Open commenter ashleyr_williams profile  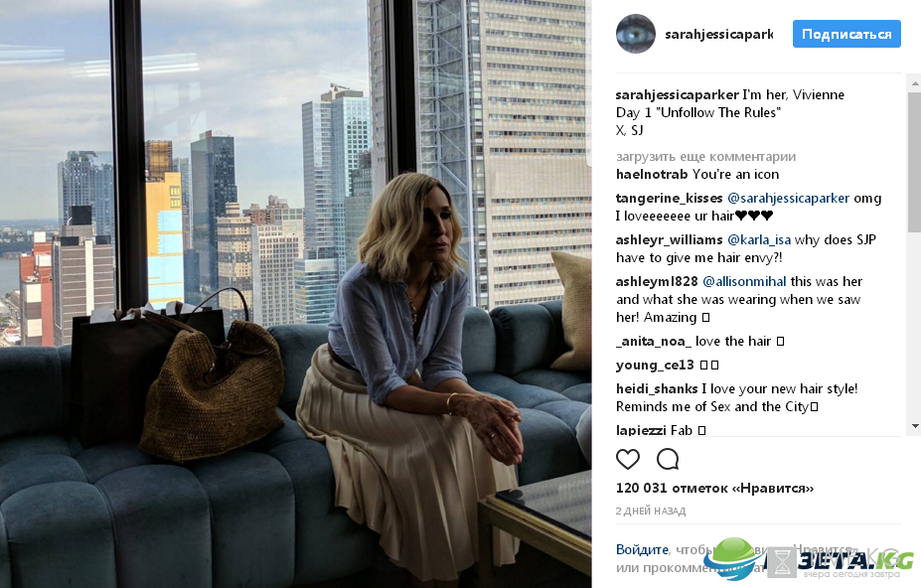[669, 239]
